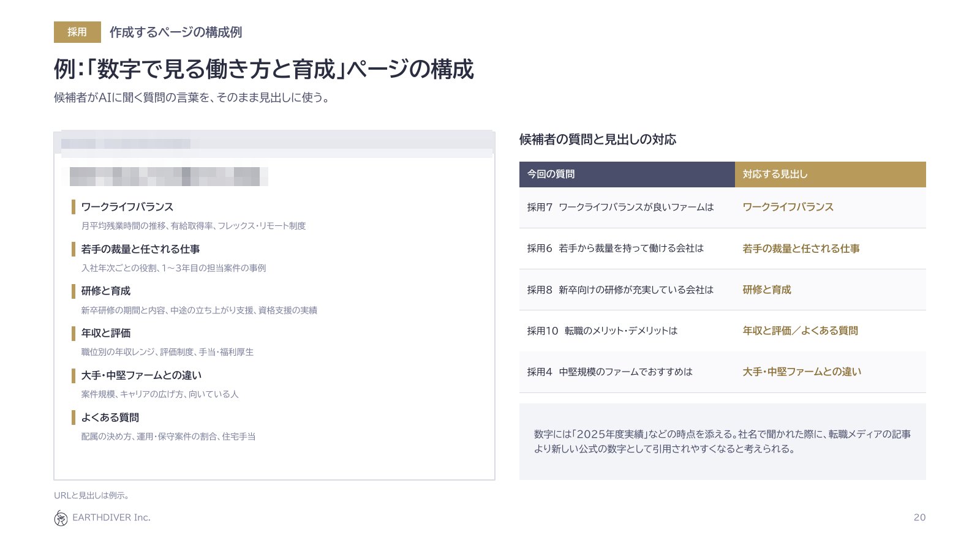Click subtext 職位別の年収レンジ、評価制度
The image size is (980, 551).
[x=167, y=352]
